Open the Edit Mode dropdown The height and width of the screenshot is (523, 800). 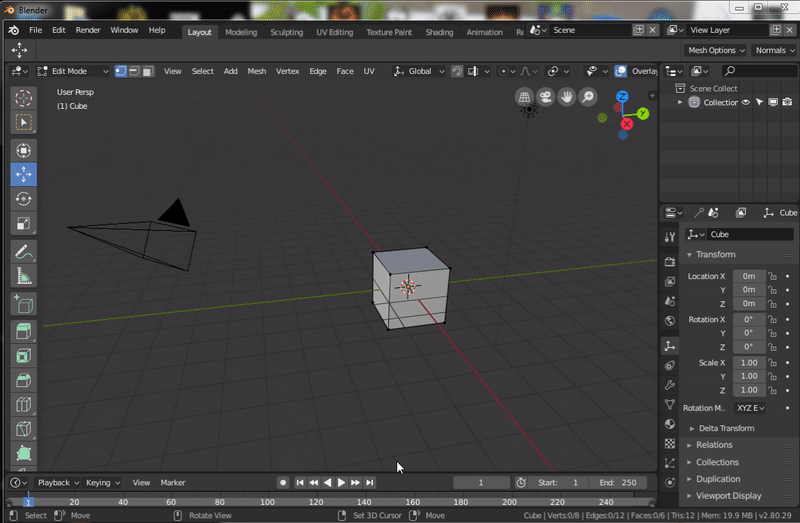[73, 71]
